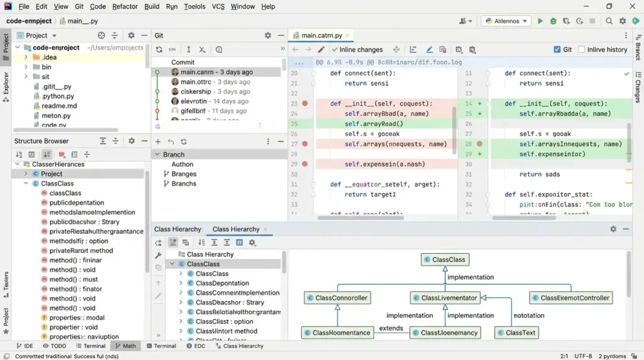This screenshot has width=644, height=360.
Task: Open Search Everywhere magnifier icon
Action: pyautogui.click(x=609, y=21)
